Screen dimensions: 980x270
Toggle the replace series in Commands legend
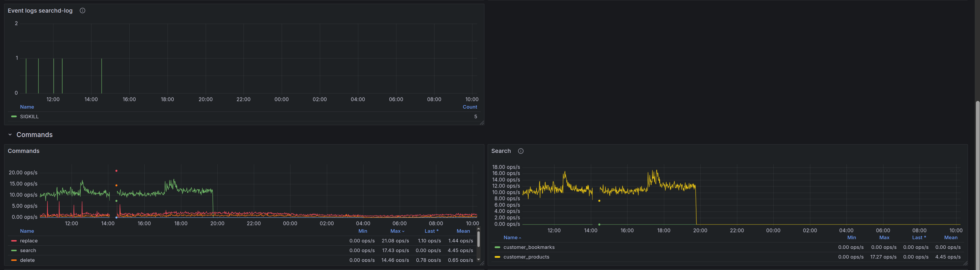pos(28,241)
